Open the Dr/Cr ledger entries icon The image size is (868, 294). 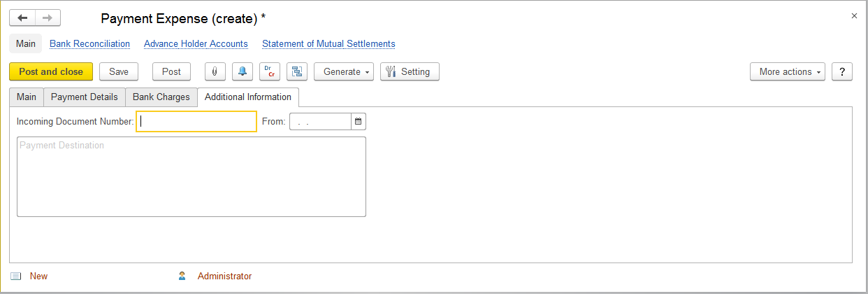click(270, 71)
